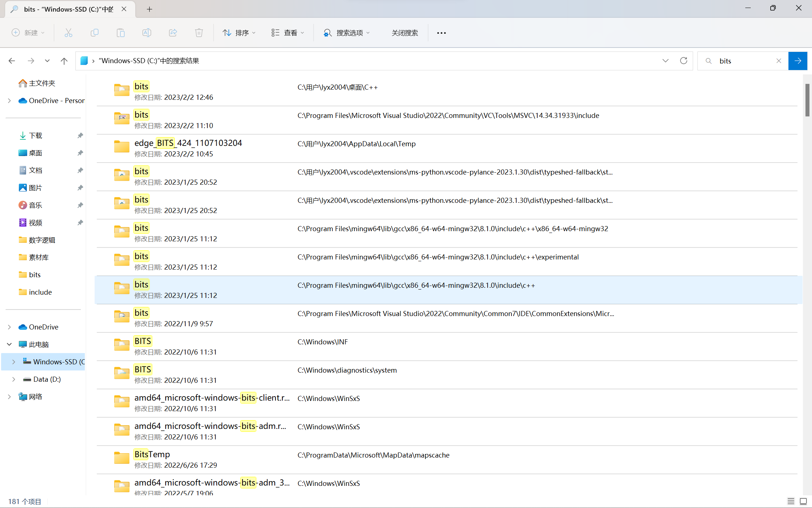Click the Delete trash icon

[199, 33]
